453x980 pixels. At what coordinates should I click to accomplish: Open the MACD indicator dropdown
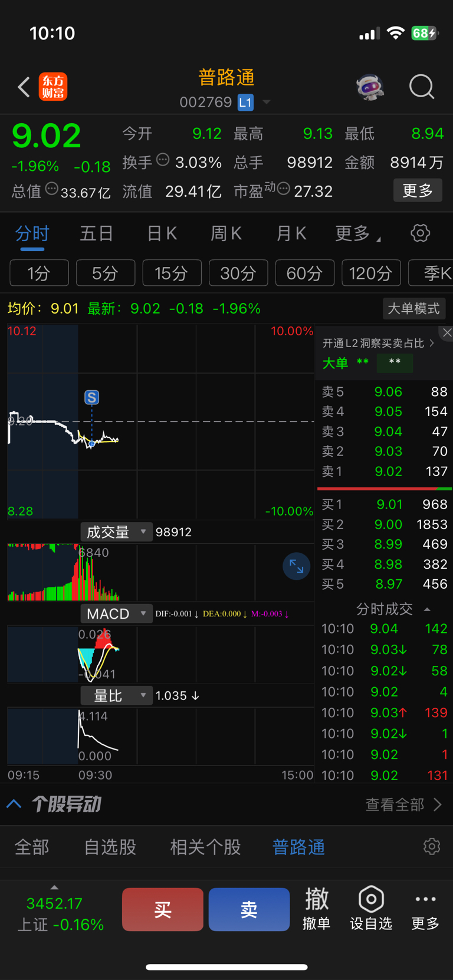click(116, 614)
